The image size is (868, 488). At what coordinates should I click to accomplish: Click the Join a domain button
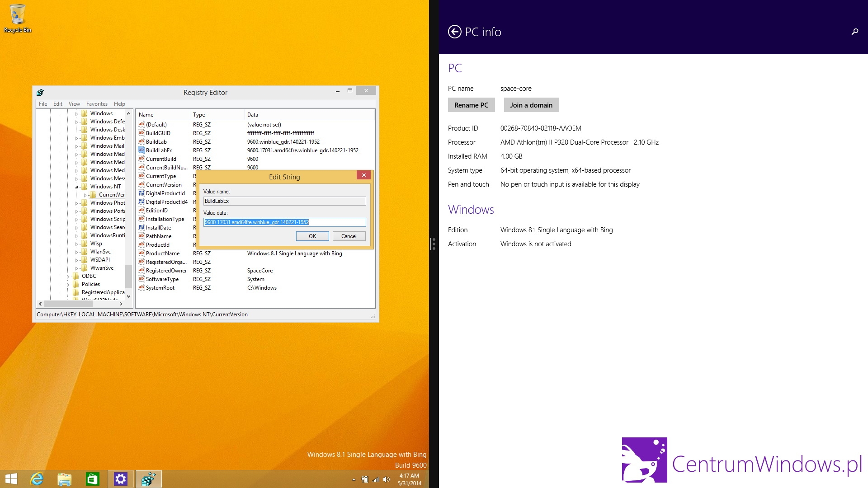[531, 105]
